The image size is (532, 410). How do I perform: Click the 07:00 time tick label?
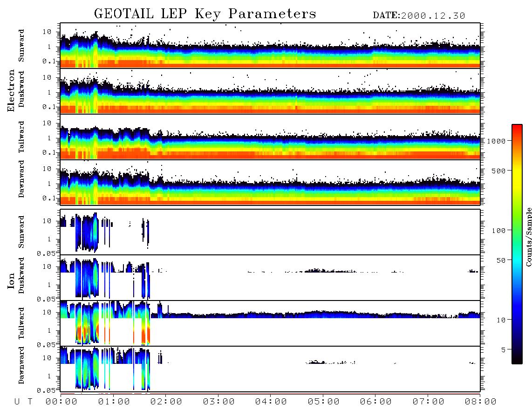[x=429, y=402]
